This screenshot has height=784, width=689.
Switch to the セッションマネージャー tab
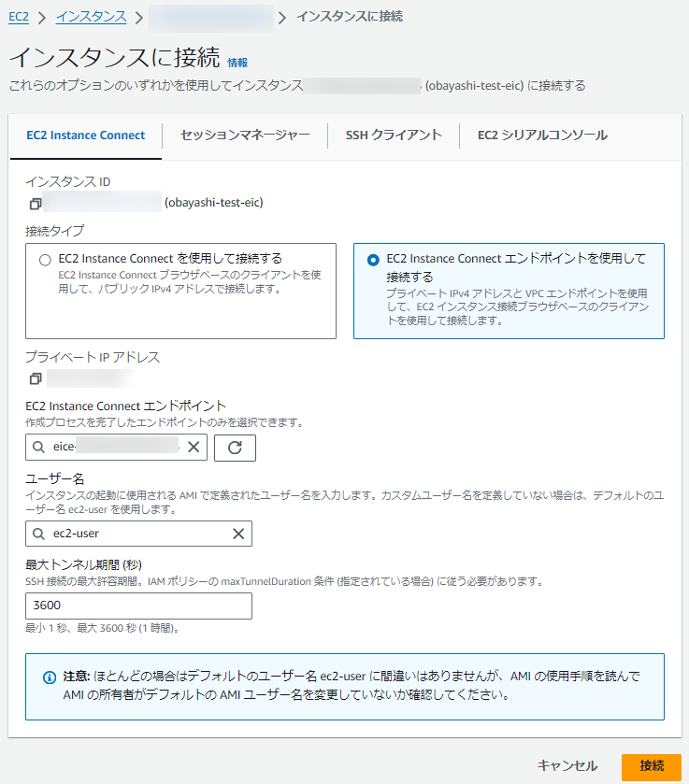click(245, 135)
